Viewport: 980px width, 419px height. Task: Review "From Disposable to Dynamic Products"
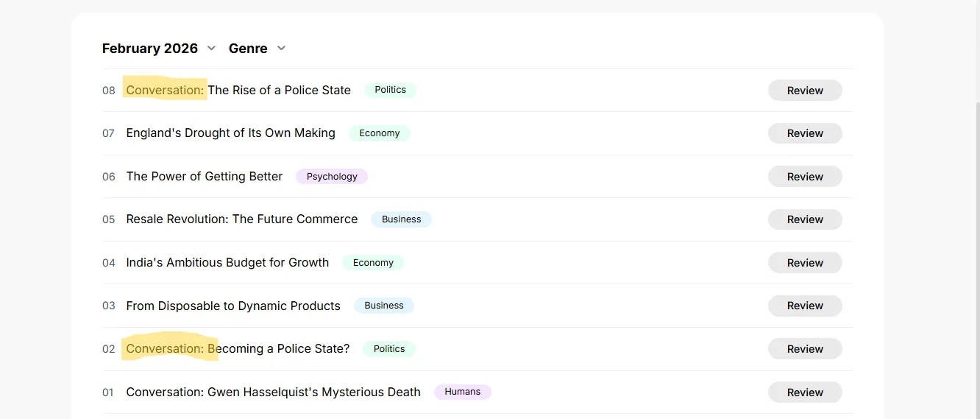pyautogui.click(x=805, y=306)
